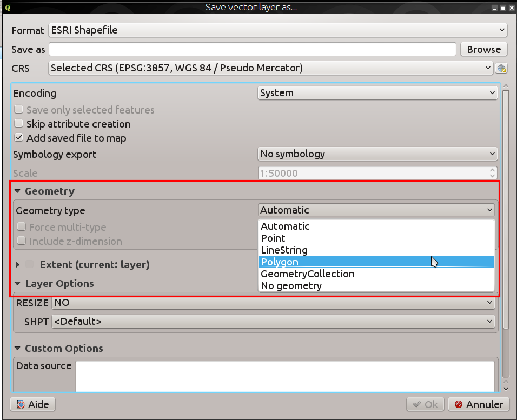Collapse the Custom Options section
Image resolution: width=517 pixels, height=420 pixels.
17,349
